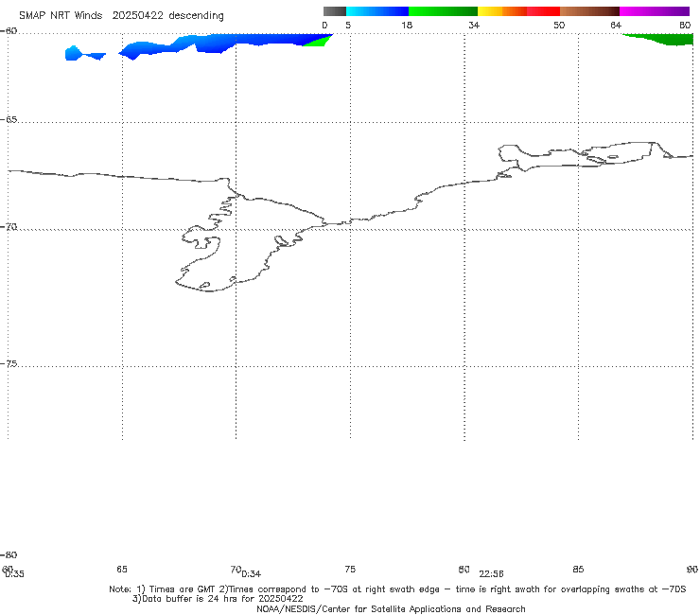This screenshot has width=700, height=615.
Task: Click the latitude label '-65'
Action: 9,120
